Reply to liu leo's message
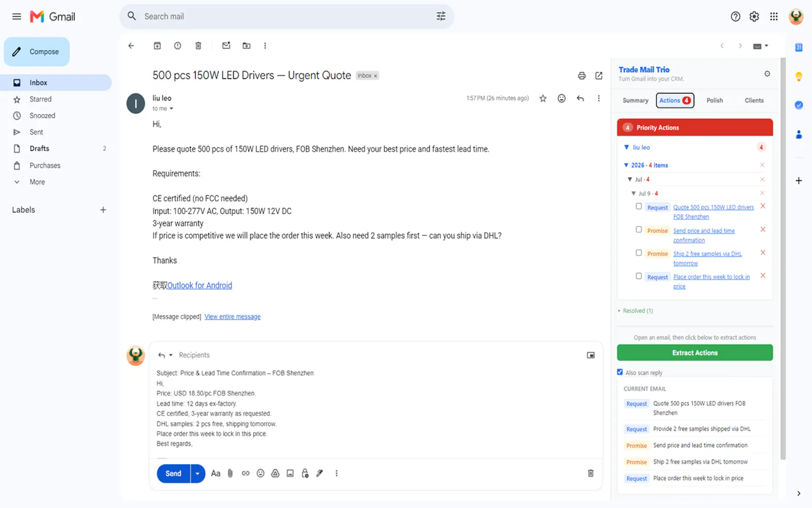This screenshot has height=508, width=812. click(x=580, y=99)
